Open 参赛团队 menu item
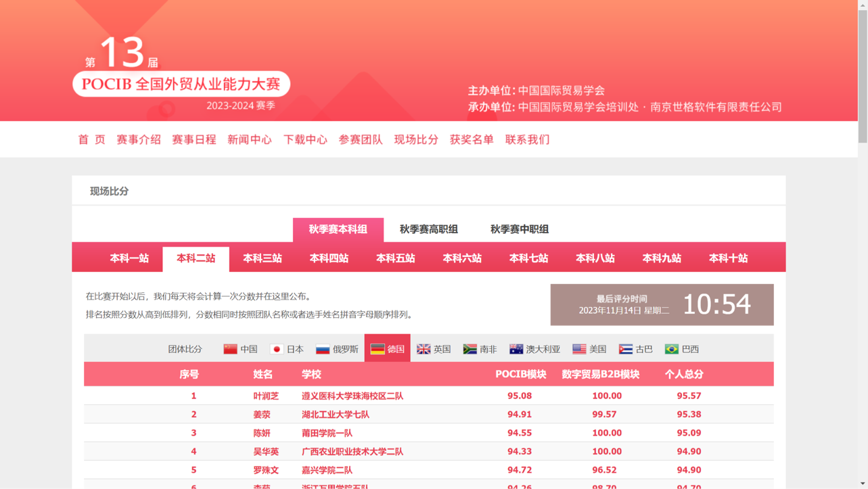 tap(361, 139)
